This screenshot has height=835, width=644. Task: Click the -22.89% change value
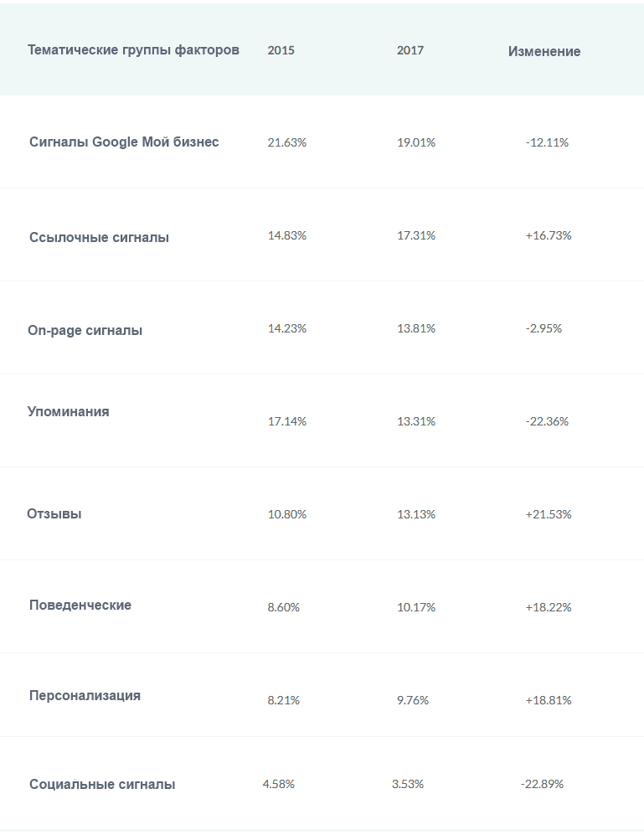(x=543, y=785)
